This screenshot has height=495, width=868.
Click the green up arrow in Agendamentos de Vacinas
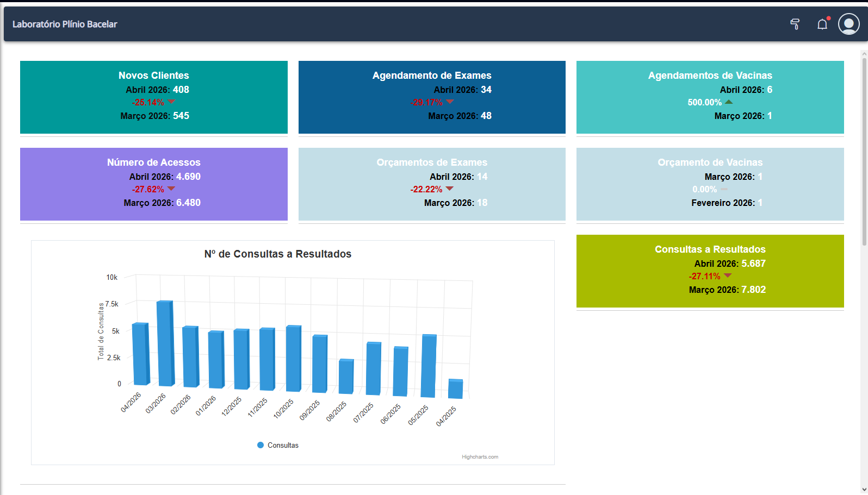[729, 102]
